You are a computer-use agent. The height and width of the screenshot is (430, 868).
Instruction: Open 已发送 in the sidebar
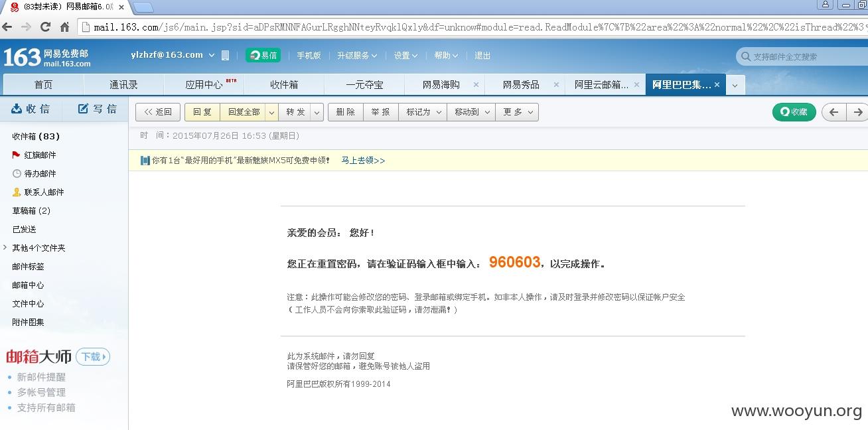24,229
